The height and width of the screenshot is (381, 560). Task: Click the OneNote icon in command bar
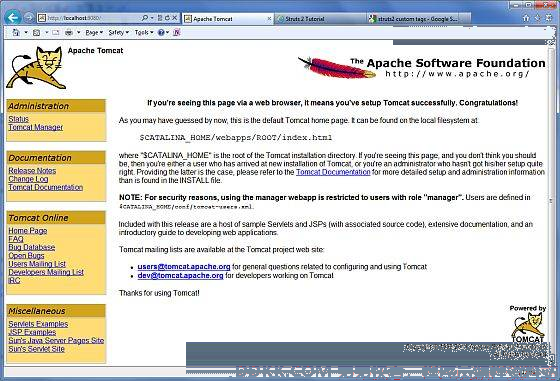176,32
